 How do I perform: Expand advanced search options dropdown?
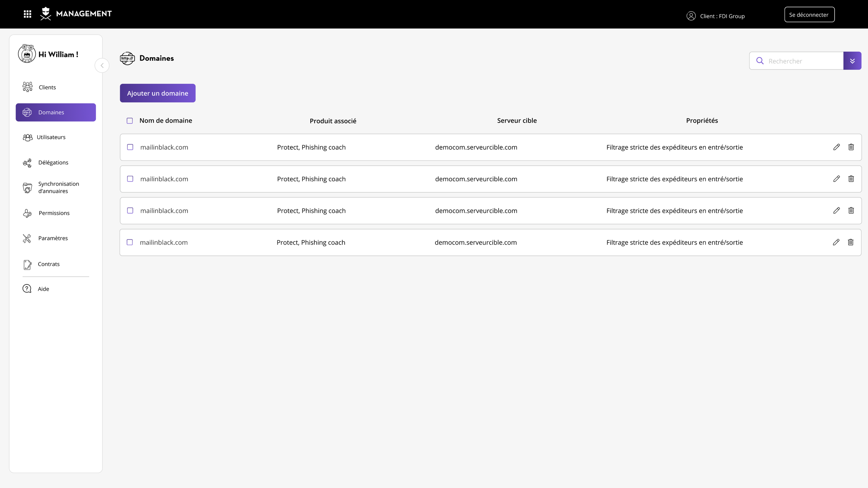tap(852, 61)
